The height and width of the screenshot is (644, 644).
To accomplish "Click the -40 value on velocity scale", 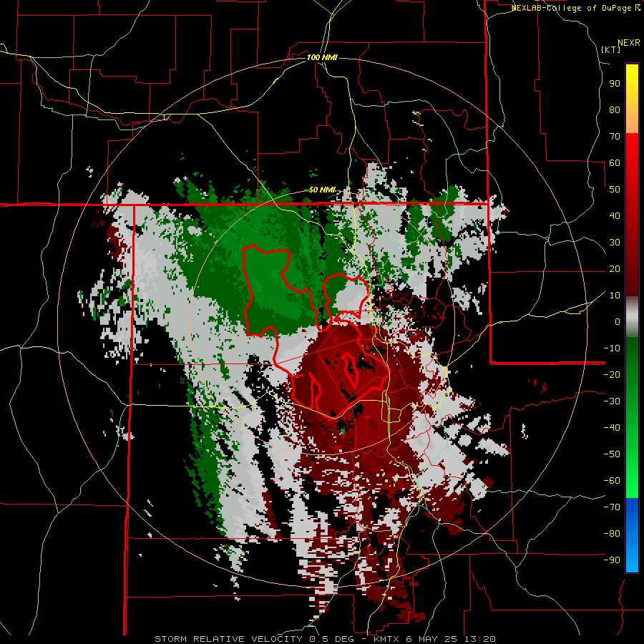I will point(612,428).
